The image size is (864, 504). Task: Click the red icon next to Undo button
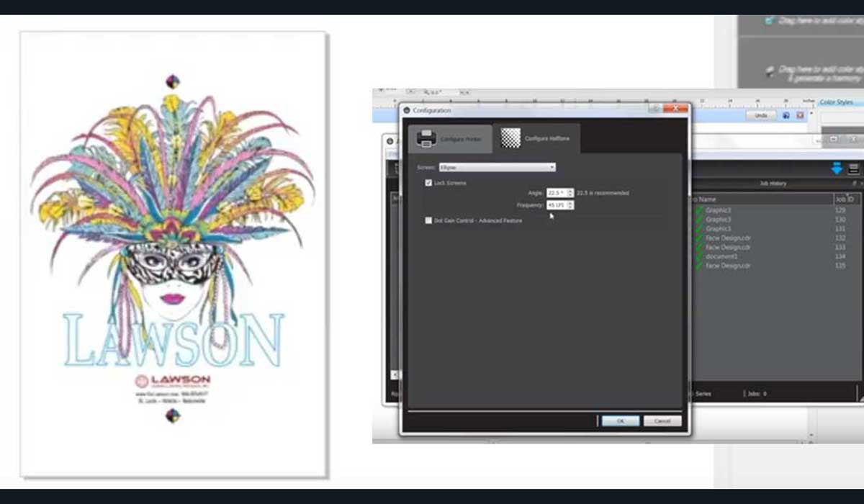pos(800,115)
